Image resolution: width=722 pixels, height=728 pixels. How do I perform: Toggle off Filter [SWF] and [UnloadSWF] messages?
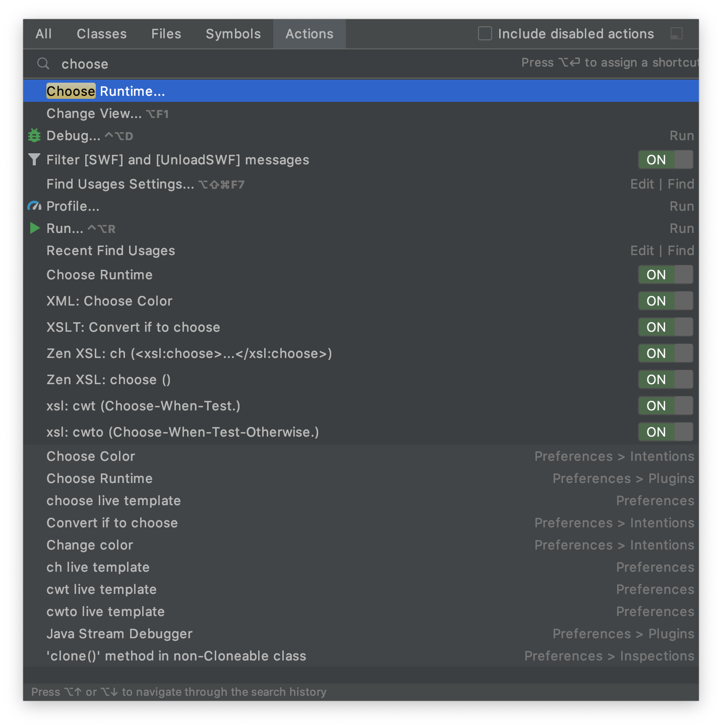point(665,159)
